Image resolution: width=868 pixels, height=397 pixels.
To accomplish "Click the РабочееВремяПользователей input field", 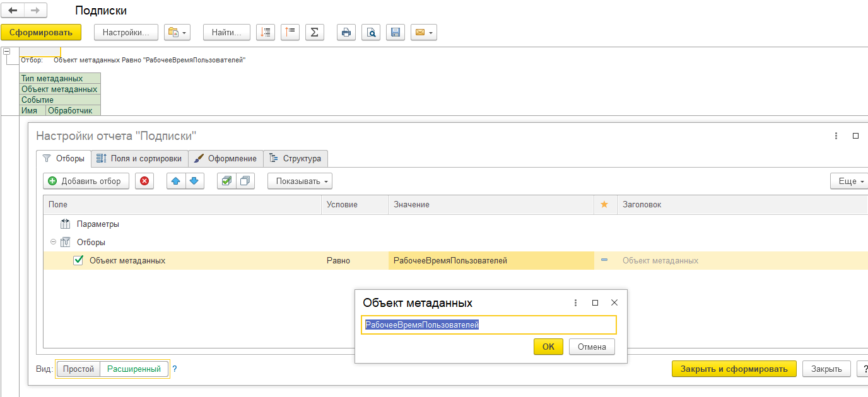I will 488,325.
